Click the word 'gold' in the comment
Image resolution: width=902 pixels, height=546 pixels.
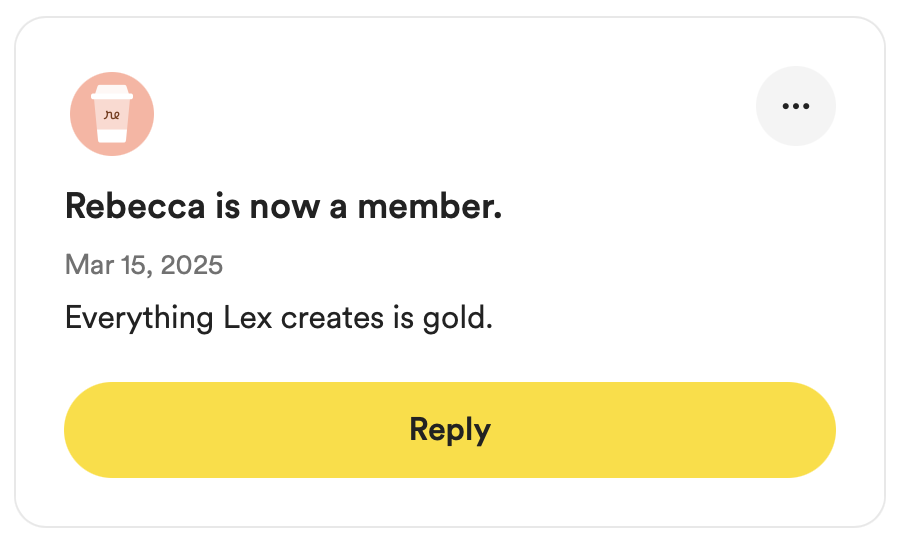(x=454, y=319)
